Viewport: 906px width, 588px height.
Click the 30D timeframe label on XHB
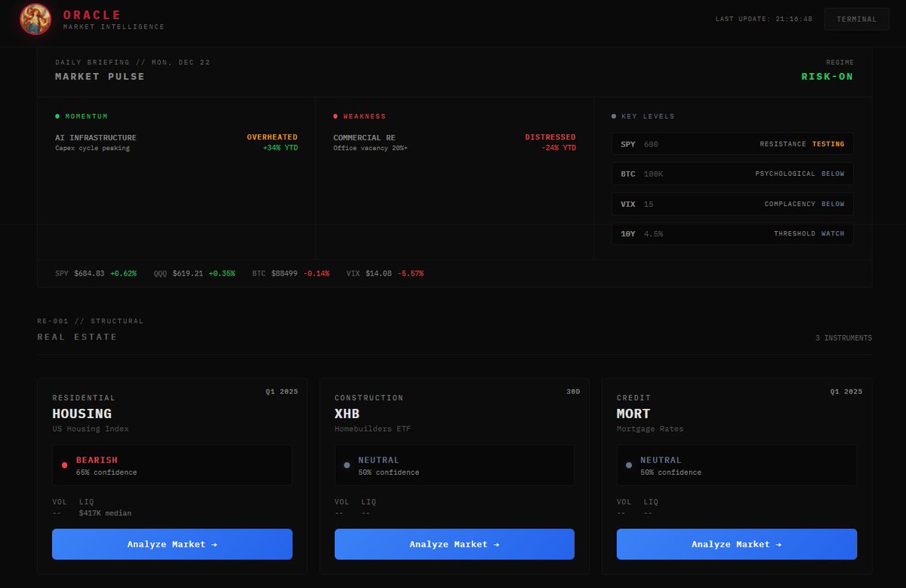pyautogui.click(x=573, y=392)
